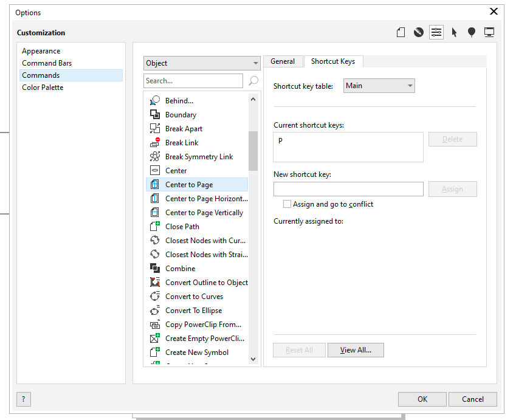Select the CorelDRAW options icon
This screenshot has width=516, height=420.
click(418, 32)
